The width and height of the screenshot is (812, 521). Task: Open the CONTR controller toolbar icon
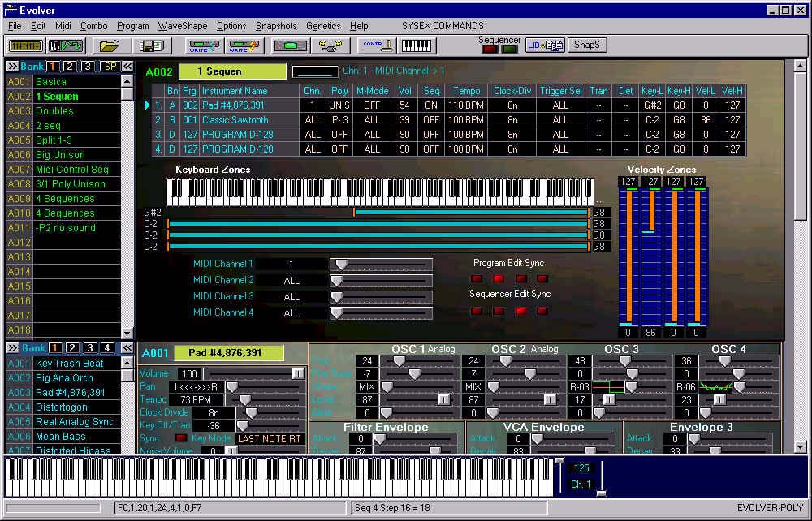pos(377,45)
